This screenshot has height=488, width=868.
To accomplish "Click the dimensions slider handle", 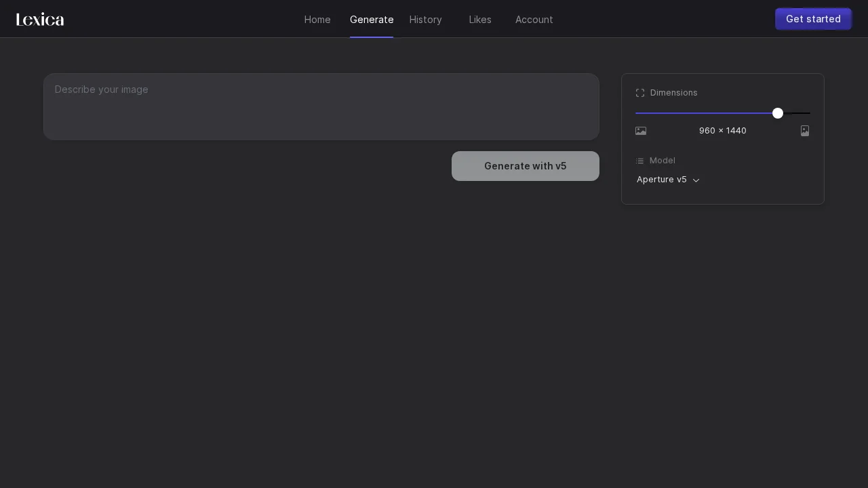I will click(778, 113).
